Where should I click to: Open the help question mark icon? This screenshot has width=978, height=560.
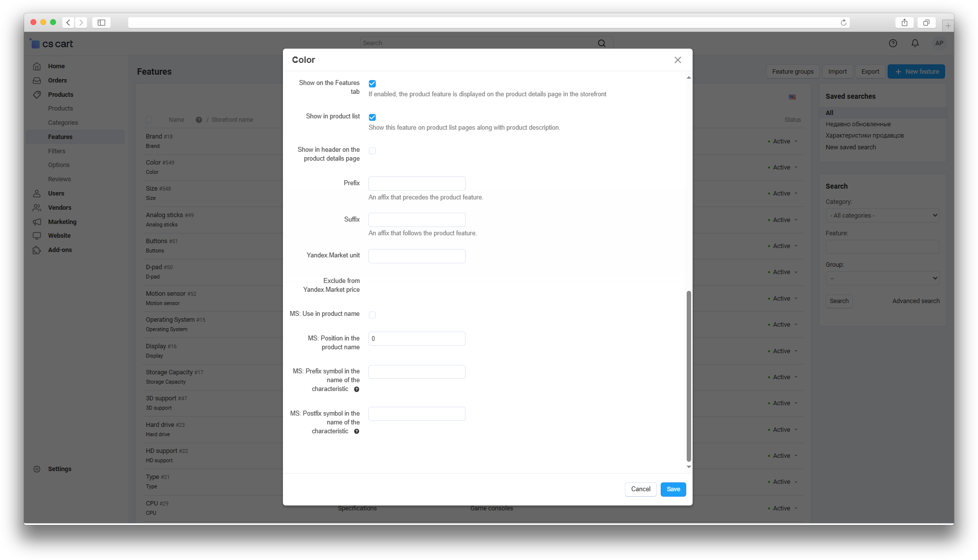(x=893, y=43)
